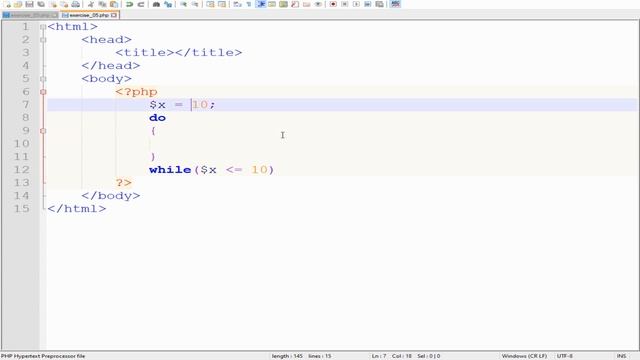
Task: Stop macro recording using the stop icon
Action: (x=344, y=4)
